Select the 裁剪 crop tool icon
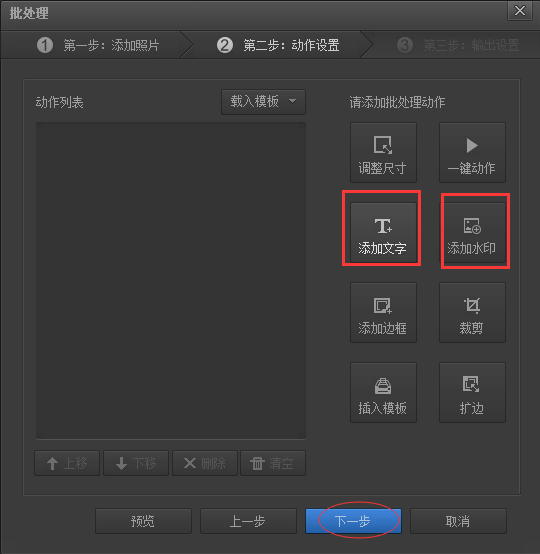Image resolution: width=540 pixels, height=554 pixels. pyautogui.click(x=472, y=312)
